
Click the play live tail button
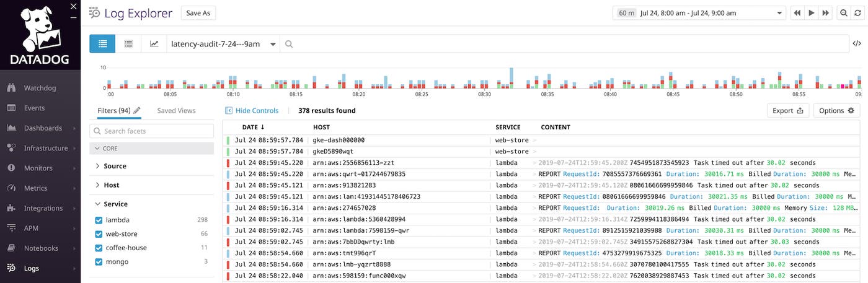click(811, 13)
